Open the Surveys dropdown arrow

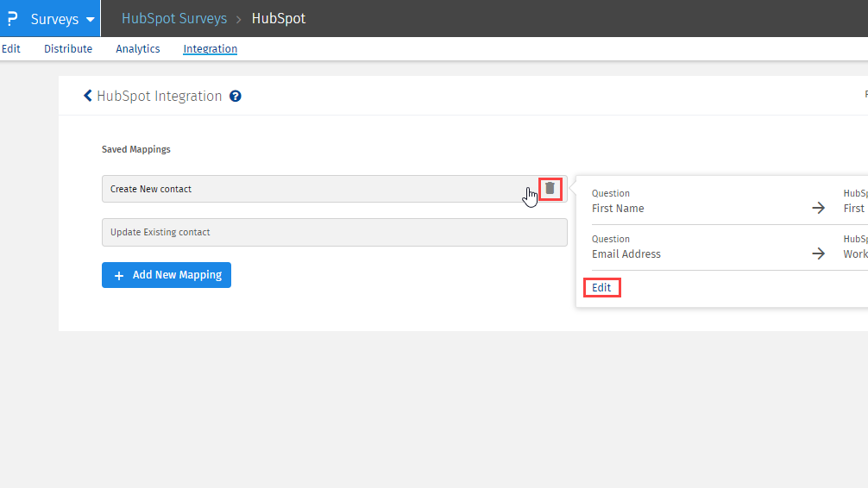91,19
